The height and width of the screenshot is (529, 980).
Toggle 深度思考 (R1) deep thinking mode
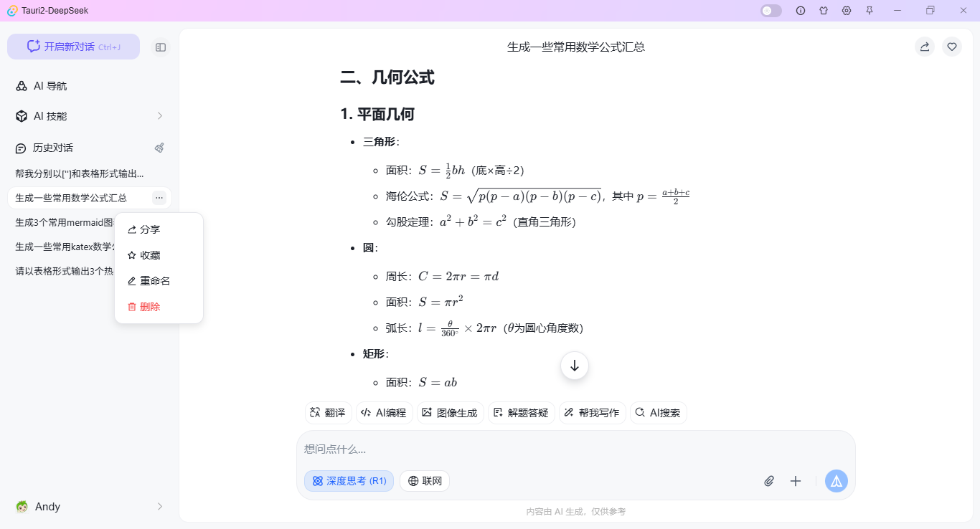click(x=349, y=481)
